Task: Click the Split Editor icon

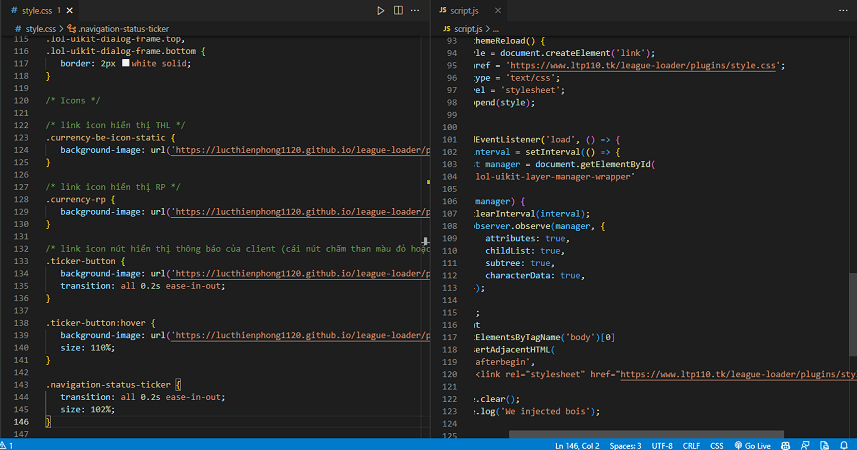Action: [x=399, y=10]
